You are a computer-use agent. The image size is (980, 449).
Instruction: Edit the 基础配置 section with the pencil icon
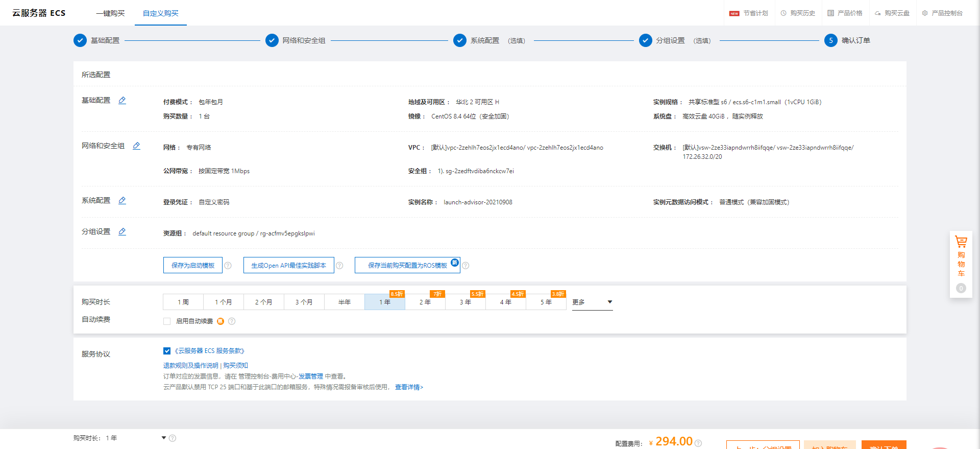[x=122, y=101]
